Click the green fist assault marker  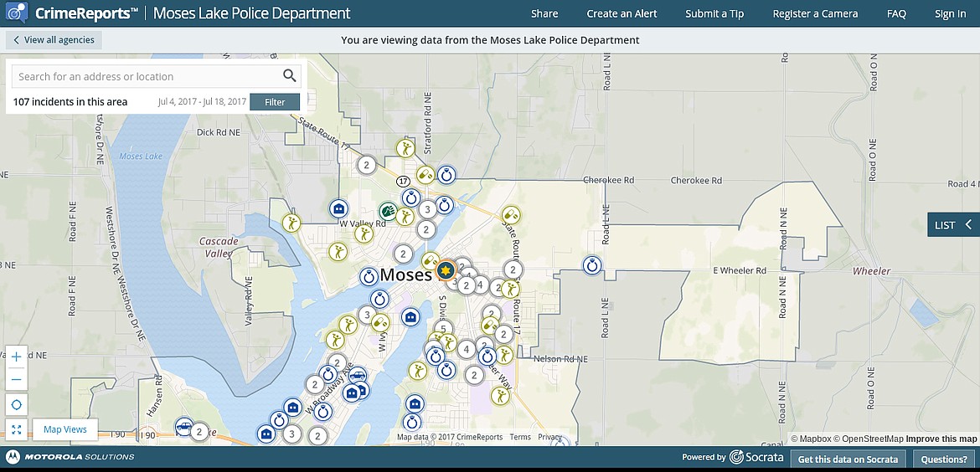pyautogui.click(x=388, y=211)
